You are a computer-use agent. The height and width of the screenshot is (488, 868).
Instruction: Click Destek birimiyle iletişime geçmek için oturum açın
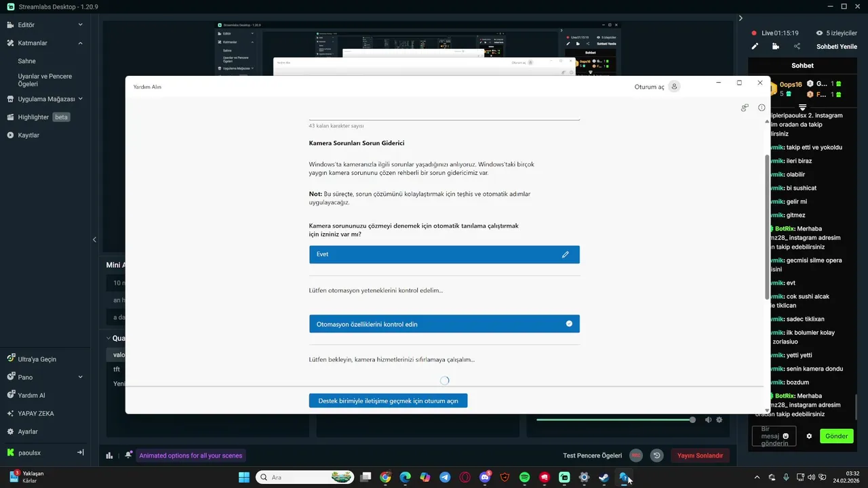click(x=388, y=401)
